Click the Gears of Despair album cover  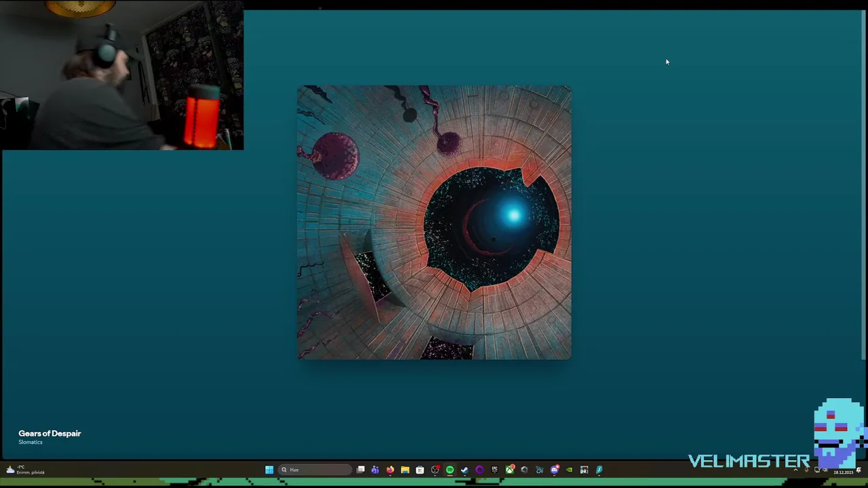click(x=434, y=222)
